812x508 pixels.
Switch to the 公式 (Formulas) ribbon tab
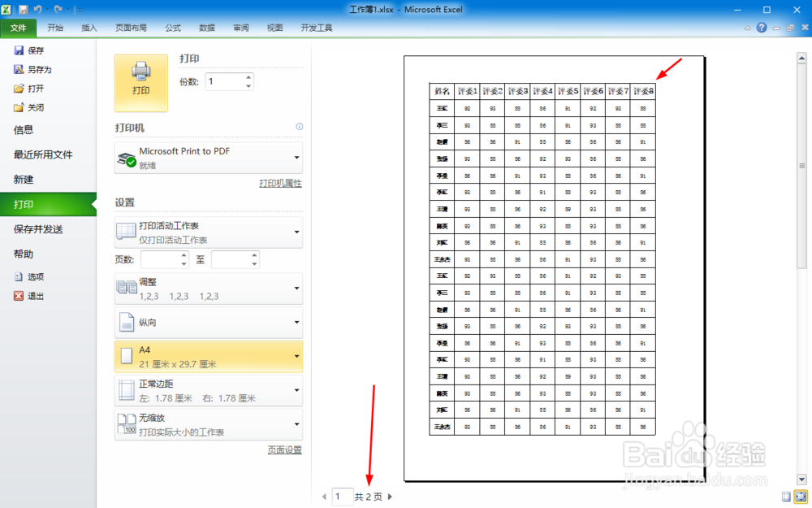click(x=173, y=28)
